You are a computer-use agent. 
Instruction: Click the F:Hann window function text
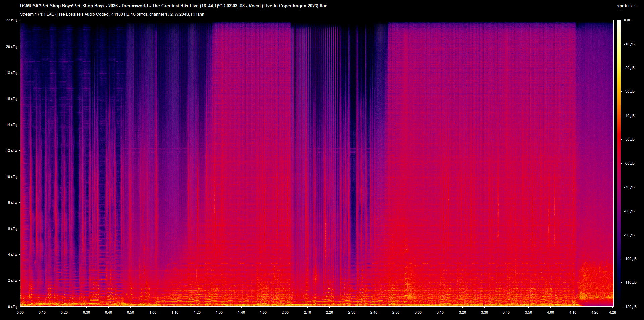[197, 14]
